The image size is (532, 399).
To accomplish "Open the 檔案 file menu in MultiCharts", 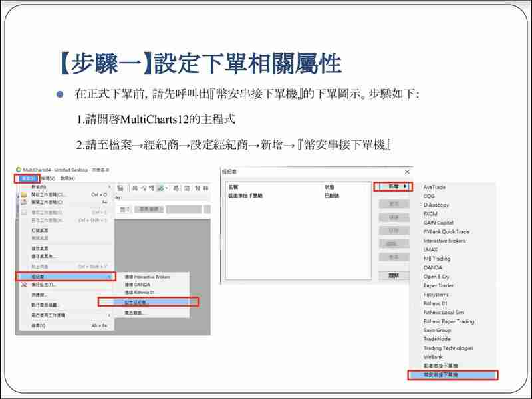I will coord(27,179).
